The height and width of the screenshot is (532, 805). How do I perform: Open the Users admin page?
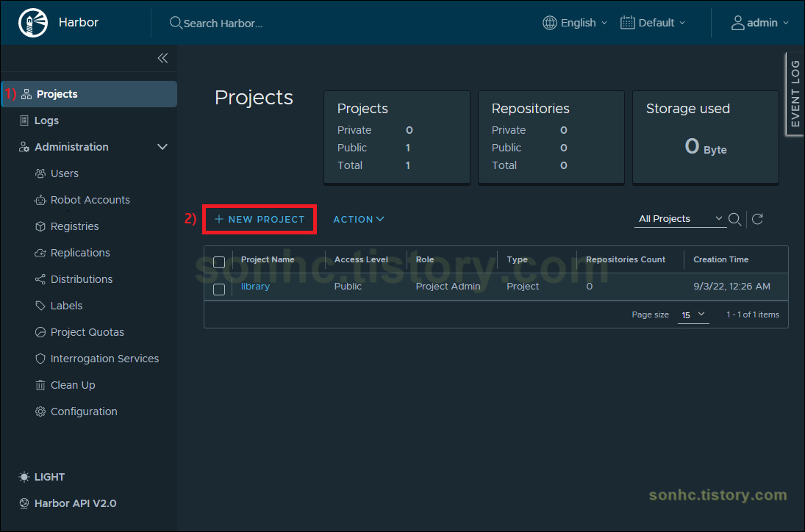[x=64, y=173]
